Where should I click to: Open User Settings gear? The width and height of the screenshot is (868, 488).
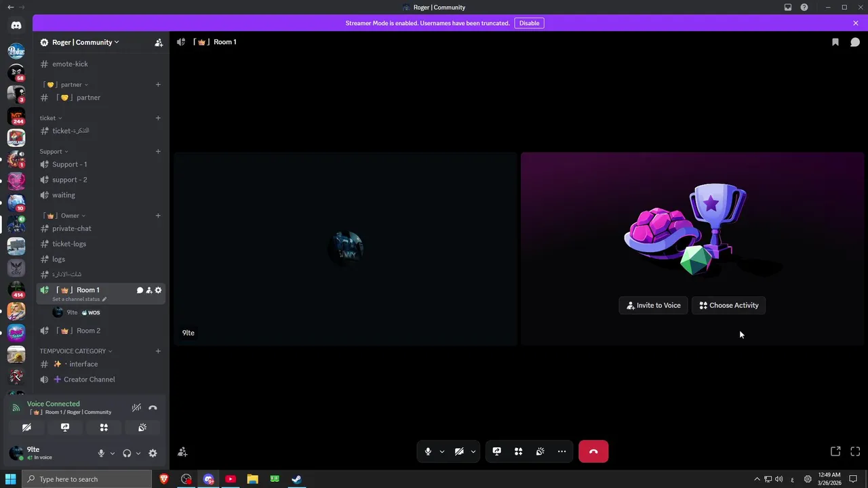(153, 453)
